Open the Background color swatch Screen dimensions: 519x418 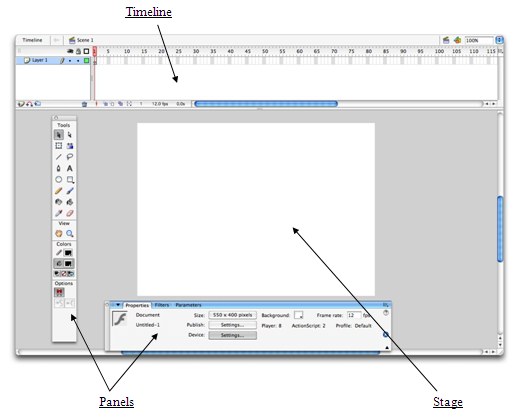(299, 315)
